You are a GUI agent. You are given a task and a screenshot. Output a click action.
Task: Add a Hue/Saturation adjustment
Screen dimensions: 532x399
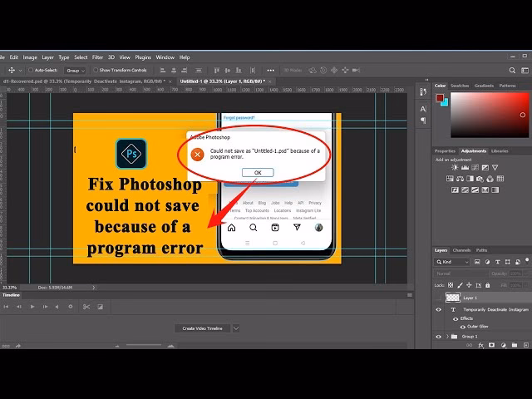pos(450,179)
